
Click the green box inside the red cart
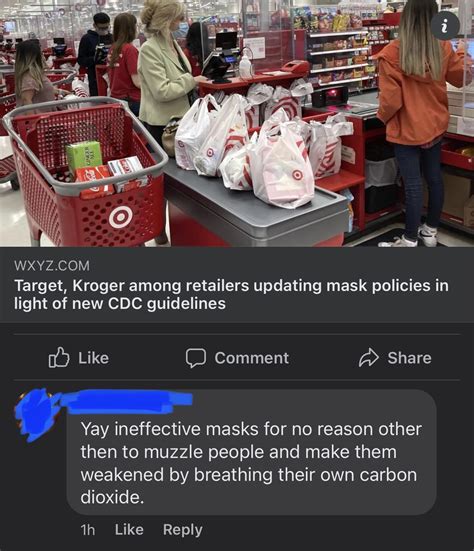84,156
